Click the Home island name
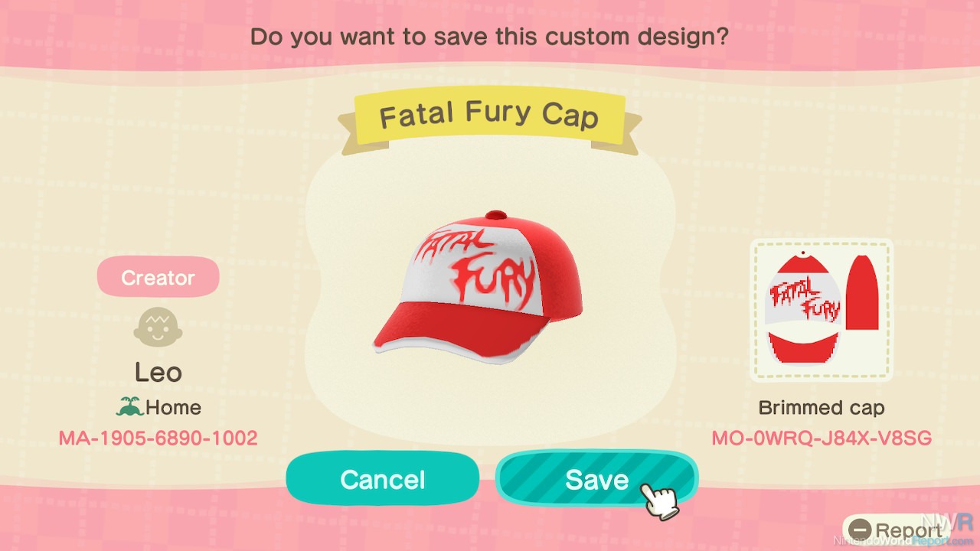This screenshot has height=551, width=980. pyautogui.click(x=174, y=407)
